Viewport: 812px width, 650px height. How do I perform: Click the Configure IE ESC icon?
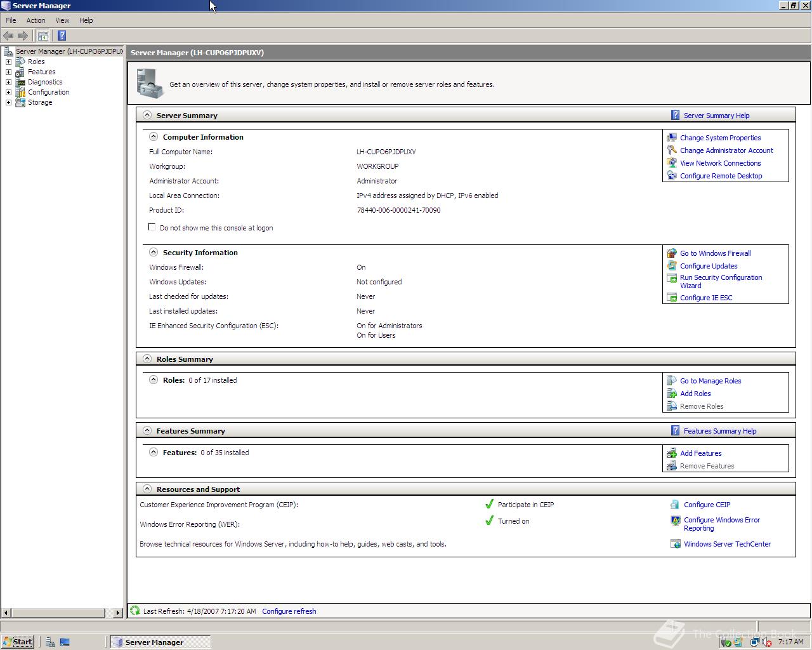(x=672, y=297)
